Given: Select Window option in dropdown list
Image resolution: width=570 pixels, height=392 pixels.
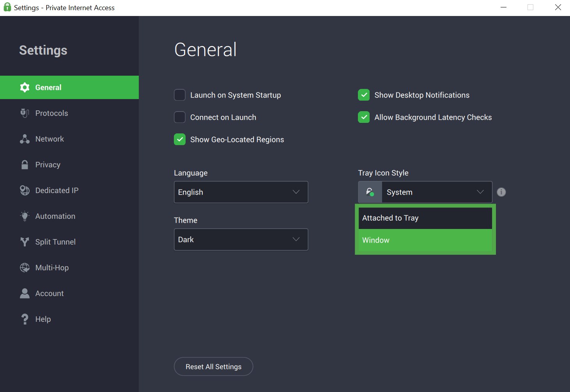Looking at the screenshot, I should (425, 240).
